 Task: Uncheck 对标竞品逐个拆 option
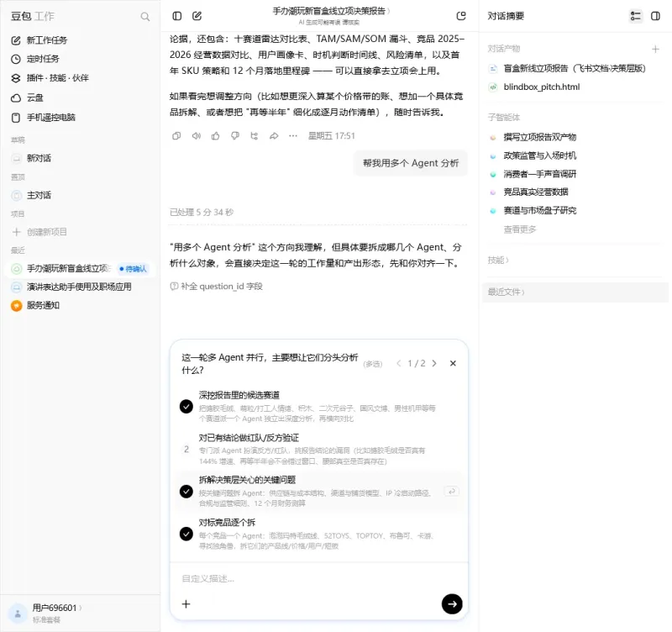click(186, 534)
